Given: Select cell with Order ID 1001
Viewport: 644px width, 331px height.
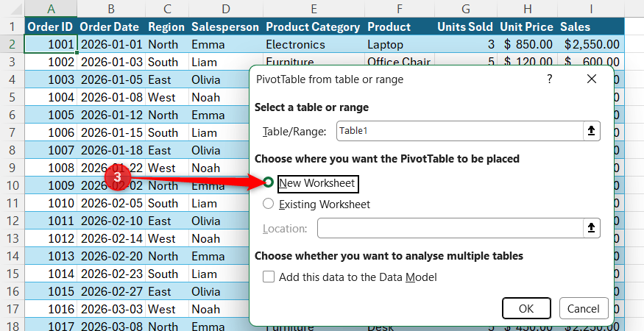Looking at the screenshot, I should tap(51, 44).
